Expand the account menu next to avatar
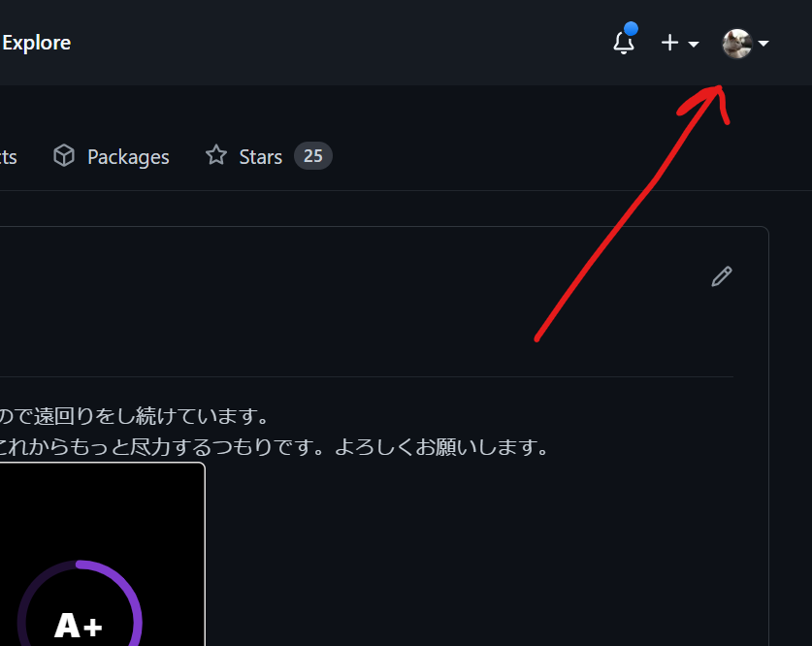The image size is (812, 646). pyautogui.click(x=764, y=43)
